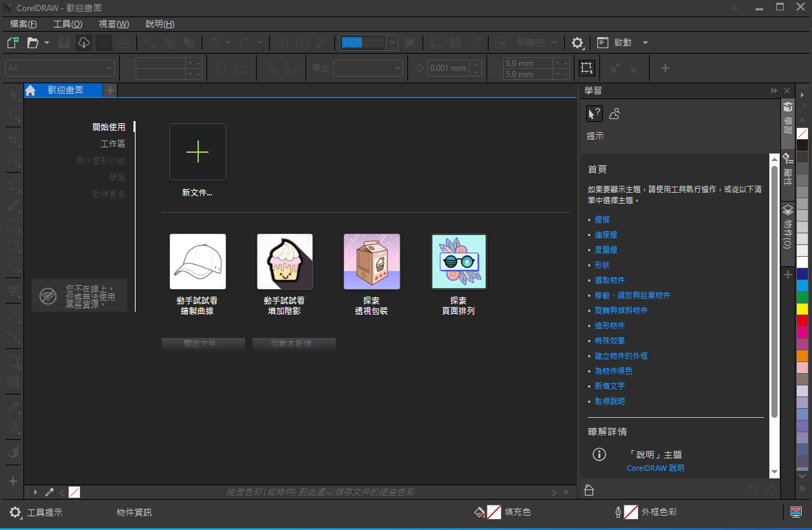The width and height of the screenshot is (812, 530).
Task: Pick the red swatch in the color palette
Action: tap(802, 321)
